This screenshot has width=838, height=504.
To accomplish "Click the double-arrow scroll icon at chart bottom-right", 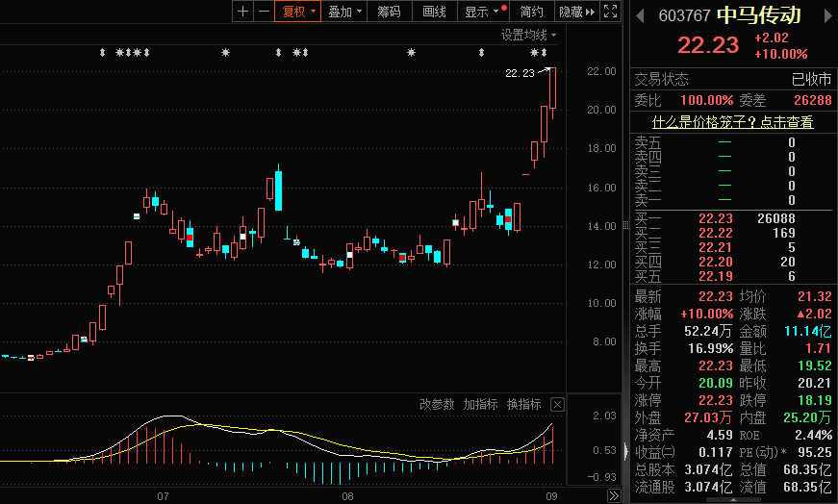I will pos(614,496).
